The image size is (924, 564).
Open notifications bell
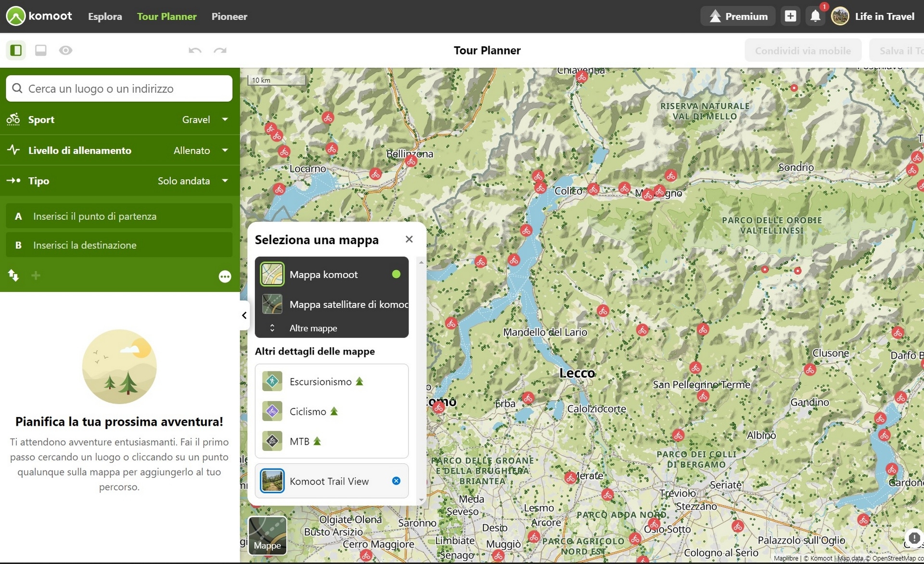(x=815, y=16)
